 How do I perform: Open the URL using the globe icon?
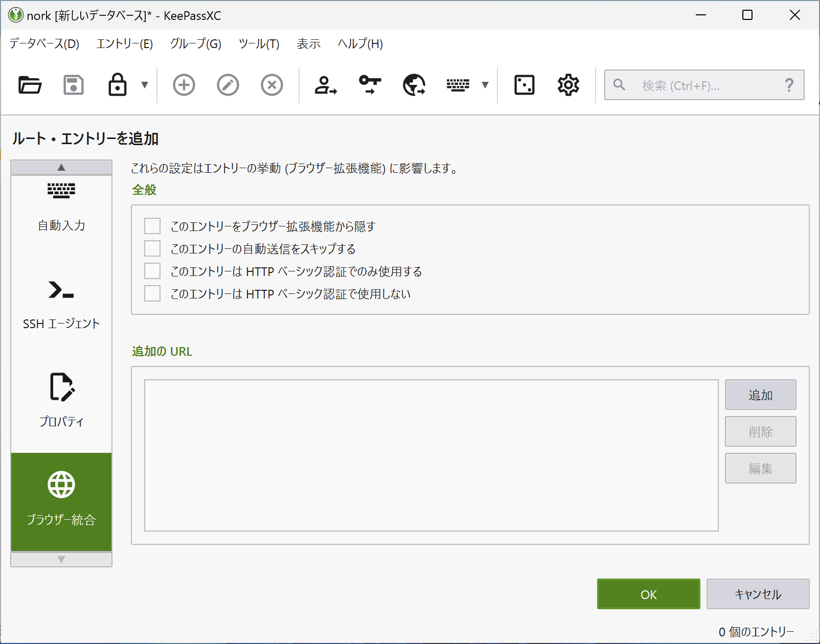(x=414, y=85)
